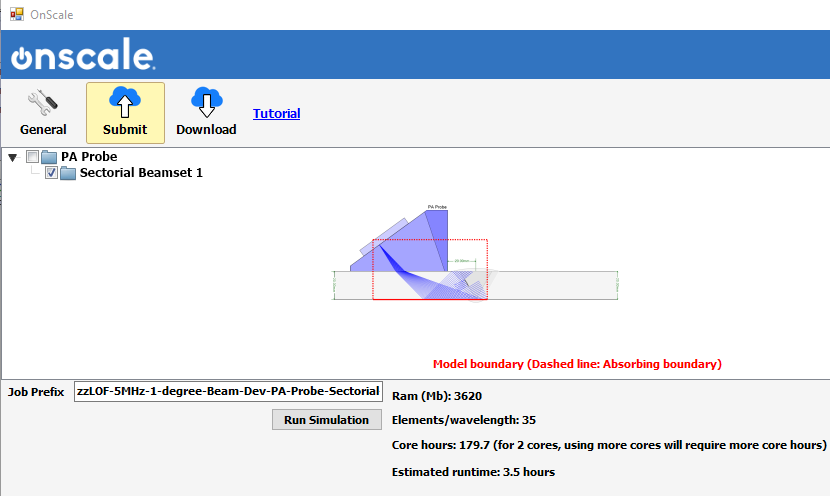
Task: Click the red 'Model boundary' legend text
Action: [x=577, y=364]
